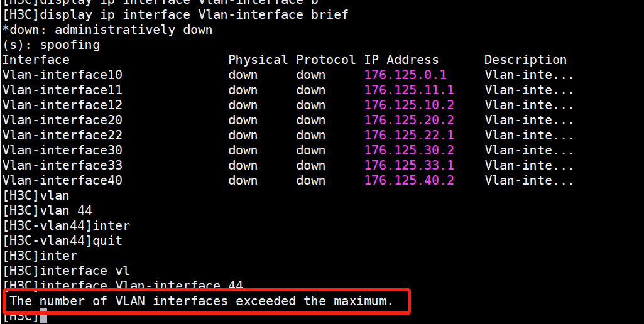Click the IP address 176.125.20.2

pyautogui.click(x=409, y=121)
